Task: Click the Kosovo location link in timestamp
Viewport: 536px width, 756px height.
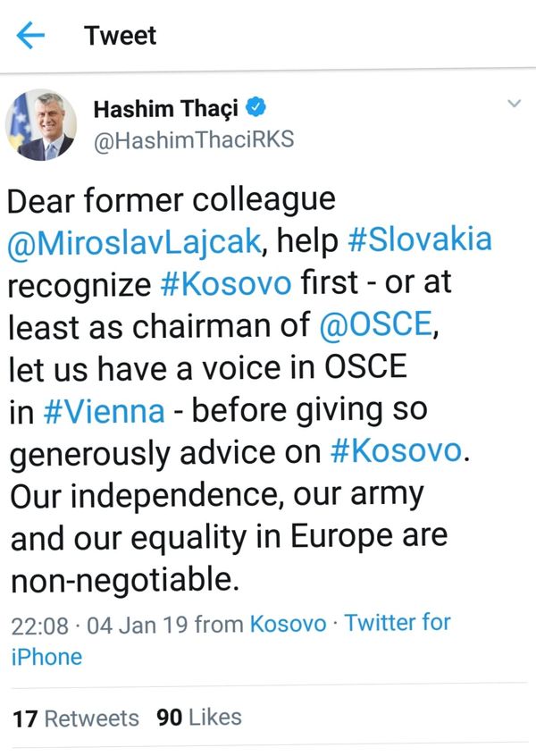Action: pyautogui.click(x=288, y=624)
